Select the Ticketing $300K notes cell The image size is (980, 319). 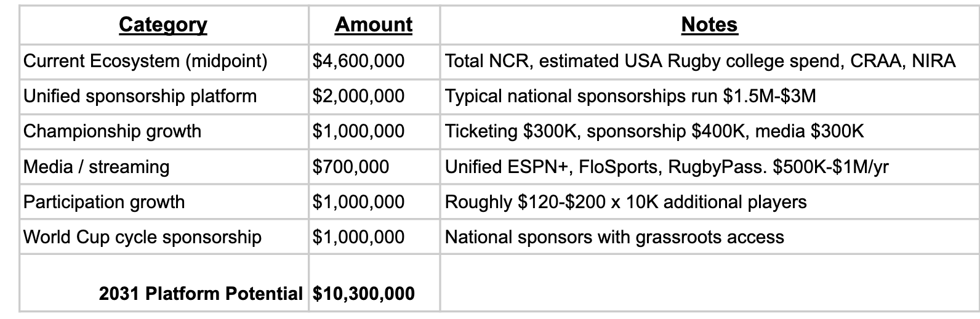click(x=654, y=131)
